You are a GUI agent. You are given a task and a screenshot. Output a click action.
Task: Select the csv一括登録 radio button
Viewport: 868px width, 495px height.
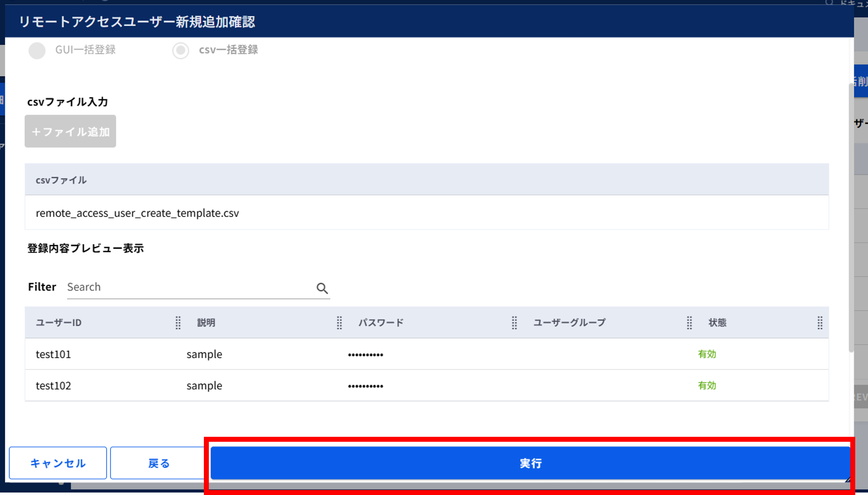click(x=180, y=50)
